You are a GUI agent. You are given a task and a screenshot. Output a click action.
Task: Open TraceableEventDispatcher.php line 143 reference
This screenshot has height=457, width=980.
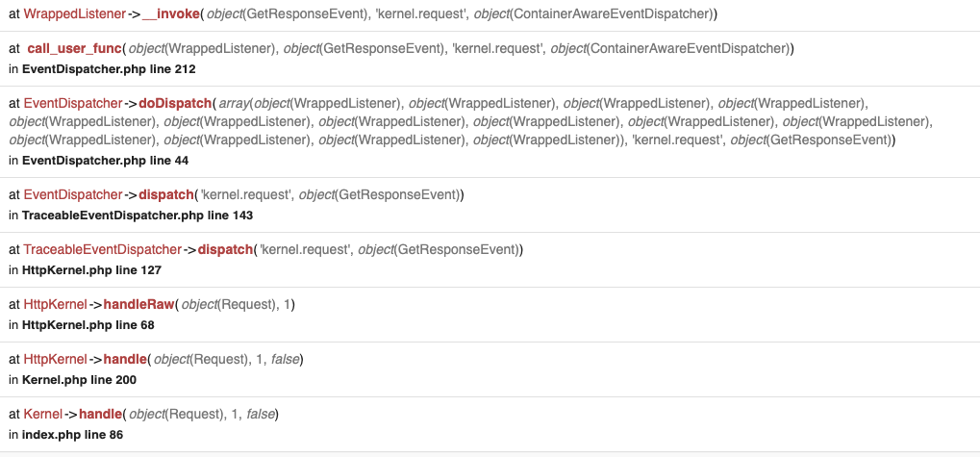(138, 216)
